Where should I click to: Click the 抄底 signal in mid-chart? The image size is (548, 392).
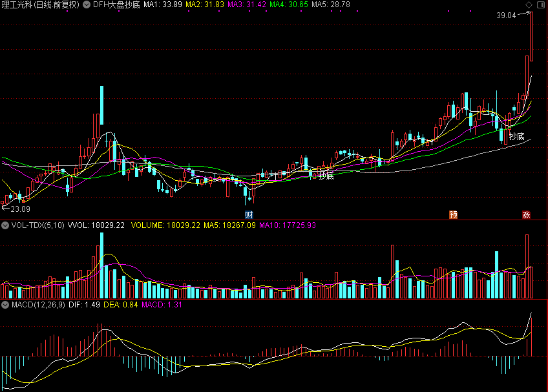[x=326, y=176]
